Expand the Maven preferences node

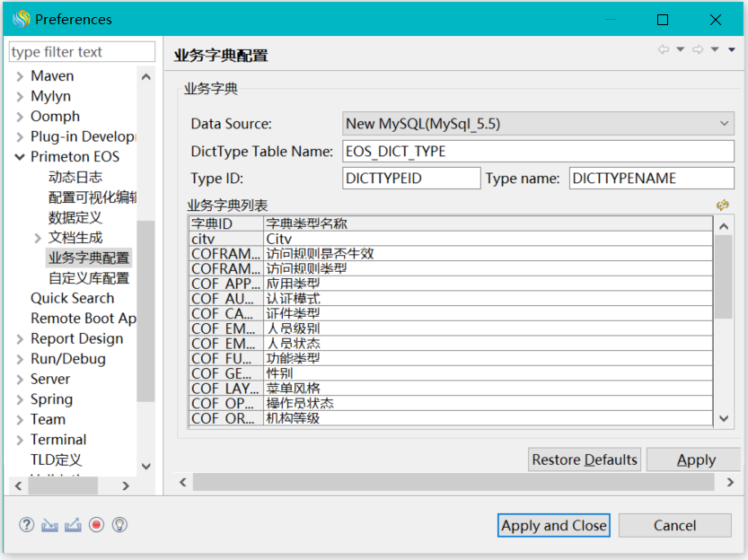click(20, 76)
